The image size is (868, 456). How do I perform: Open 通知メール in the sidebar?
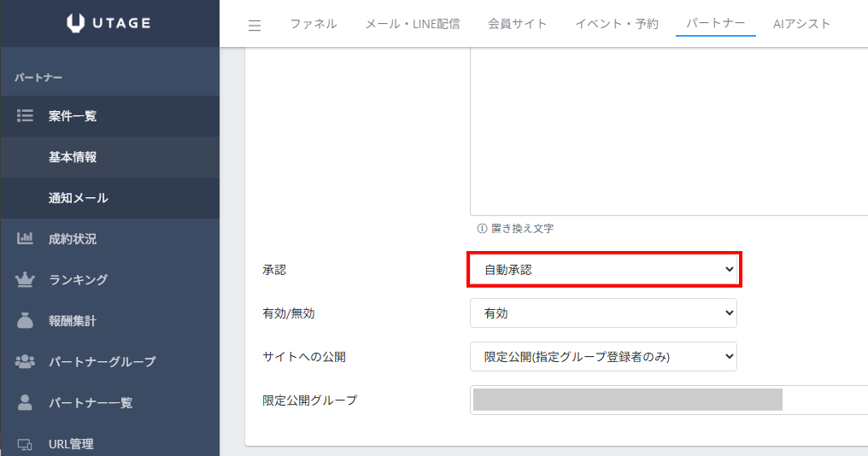point(78,198)
